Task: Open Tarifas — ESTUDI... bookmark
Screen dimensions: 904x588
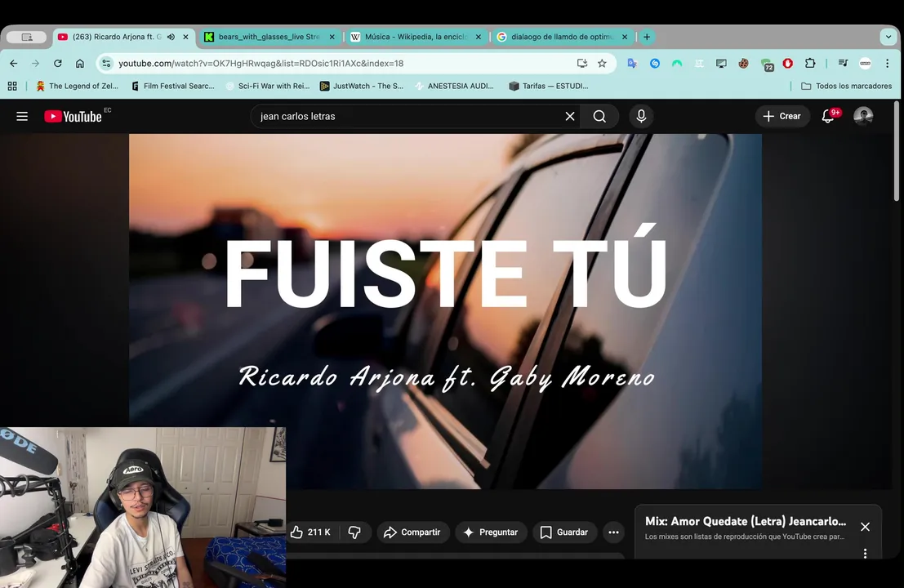Action: point(549,86)
